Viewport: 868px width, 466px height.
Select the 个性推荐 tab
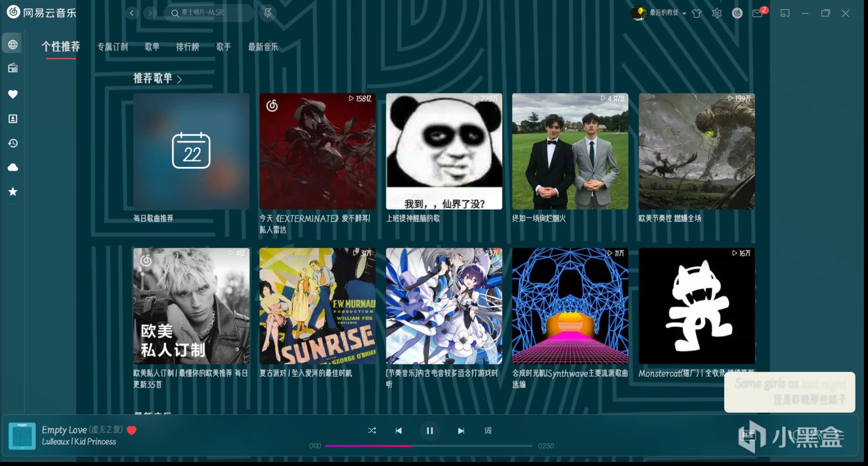pos(61,47)
